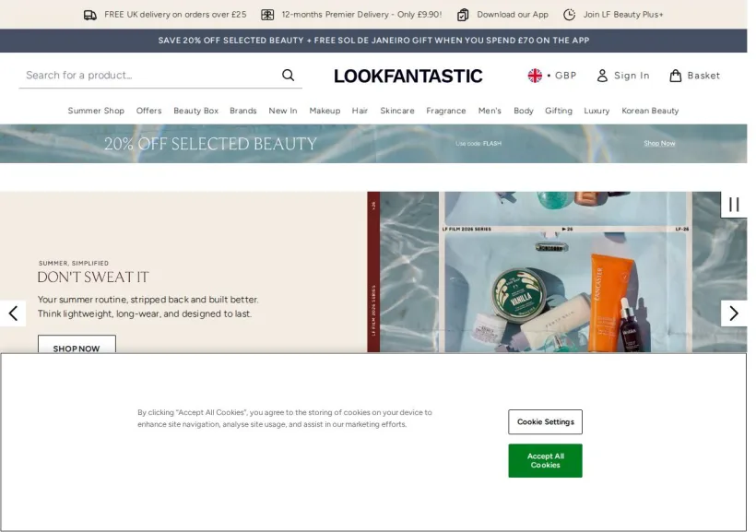Click the FREE UK delivery over £25 link

point(175,15)
